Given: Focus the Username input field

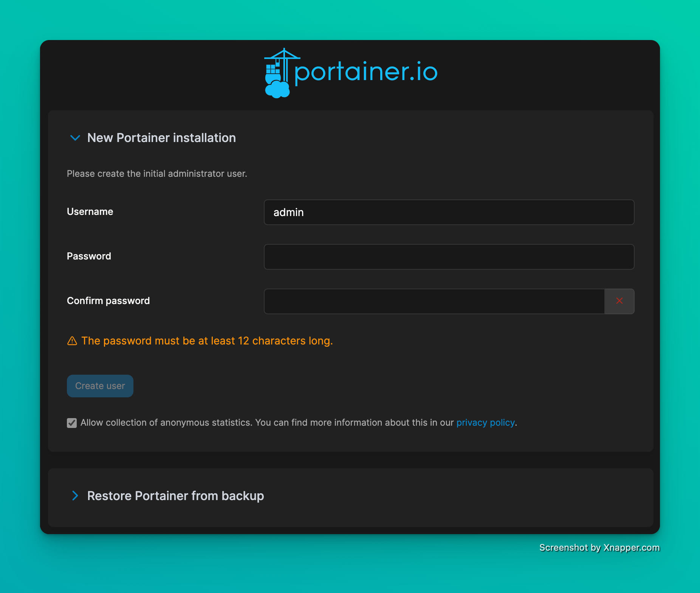Looking at the screenshot, I should pos(449,212).
